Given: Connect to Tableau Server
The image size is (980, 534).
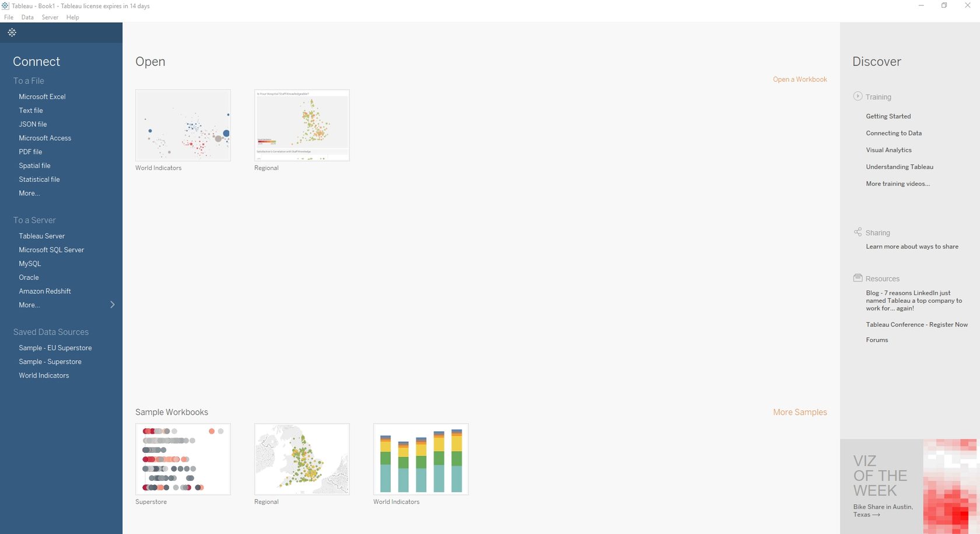Looking at the screenshot, I should pyautogui.click(x=41, y=236).
